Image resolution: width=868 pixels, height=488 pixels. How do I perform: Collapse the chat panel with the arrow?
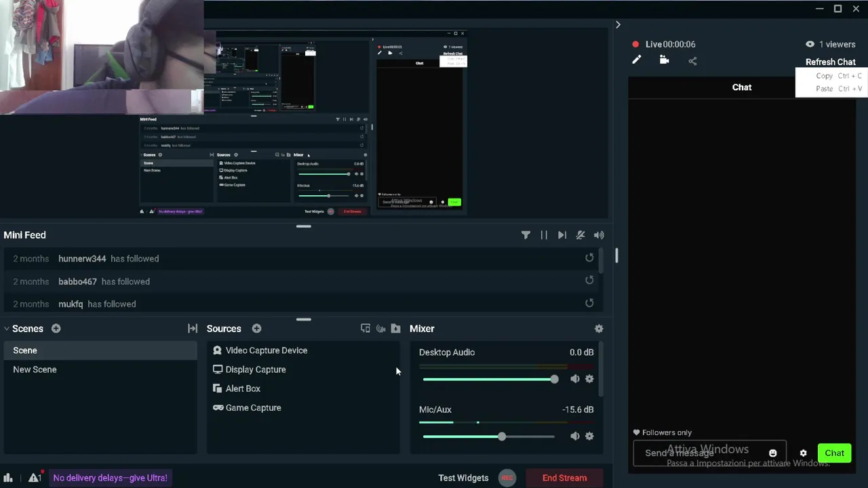pyautogui.click(x=618, y=24)
